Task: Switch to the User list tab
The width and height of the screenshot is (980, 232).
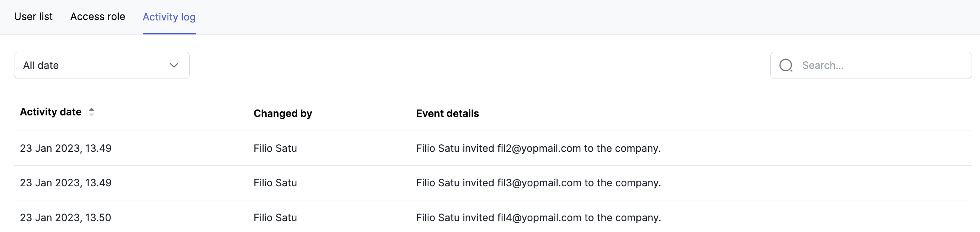Action: pos(34,17)
